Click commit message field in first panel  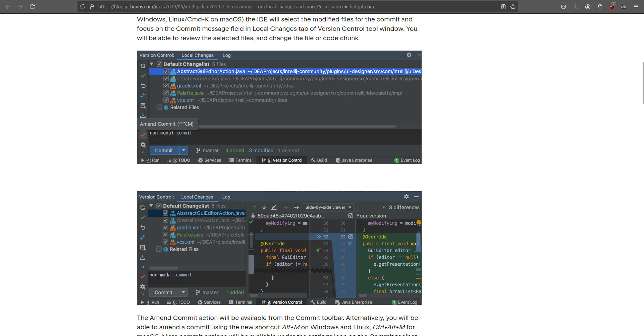point(285,137)
